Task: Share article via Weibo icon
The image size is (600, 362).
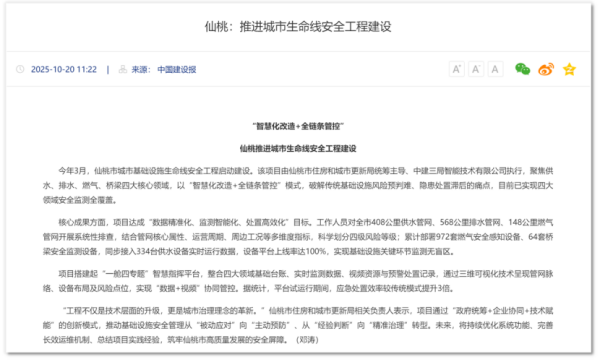Action: pyautogui.click(x=546, y=69)
